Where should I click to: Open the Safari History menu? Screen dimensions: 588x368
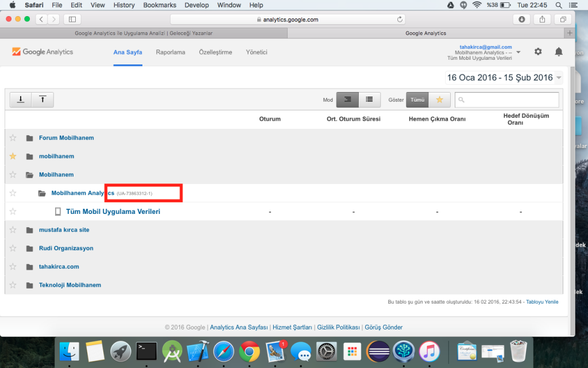point(124,5)
